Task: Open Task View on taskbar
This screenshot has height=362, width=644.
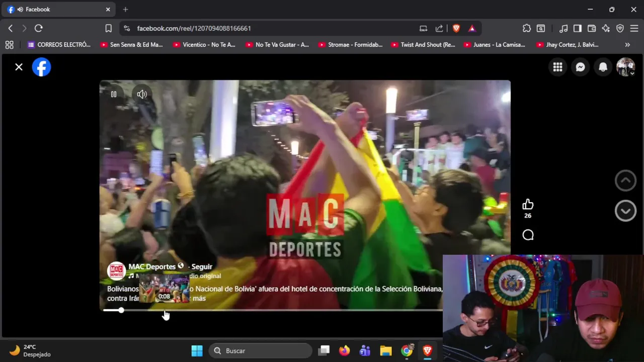Action: 324,350
